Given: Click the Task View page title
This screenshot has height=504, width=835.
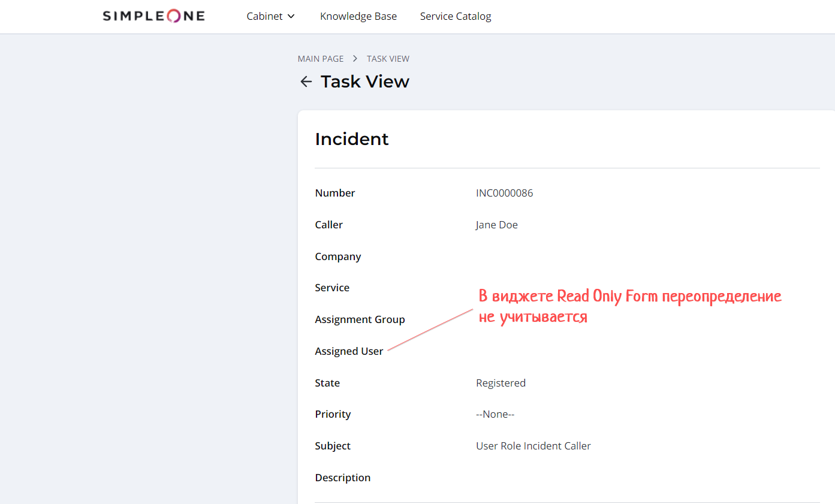Looking at the screenshot, I should tap(364, 82).
